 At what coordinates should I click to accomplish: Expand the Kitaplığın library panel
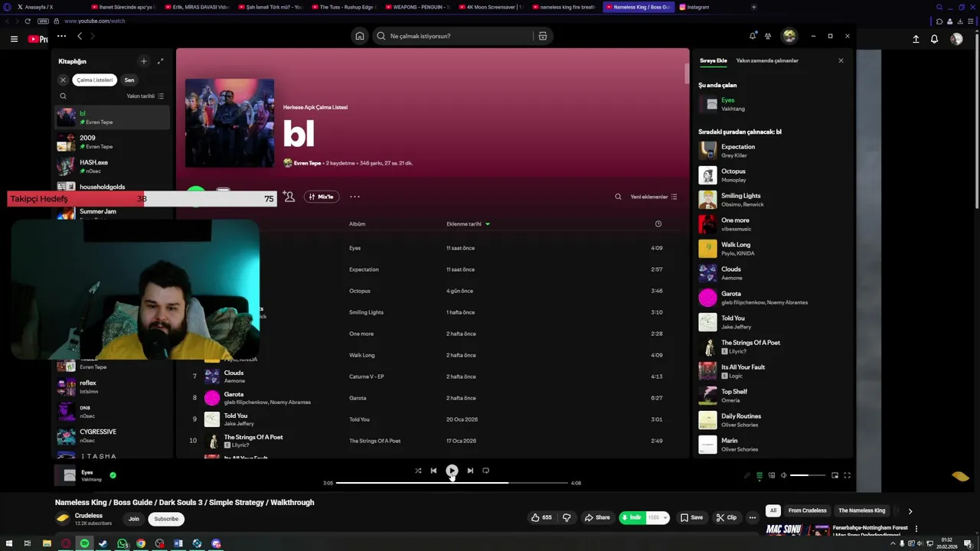pyautogui.click(x=160, y=61)
